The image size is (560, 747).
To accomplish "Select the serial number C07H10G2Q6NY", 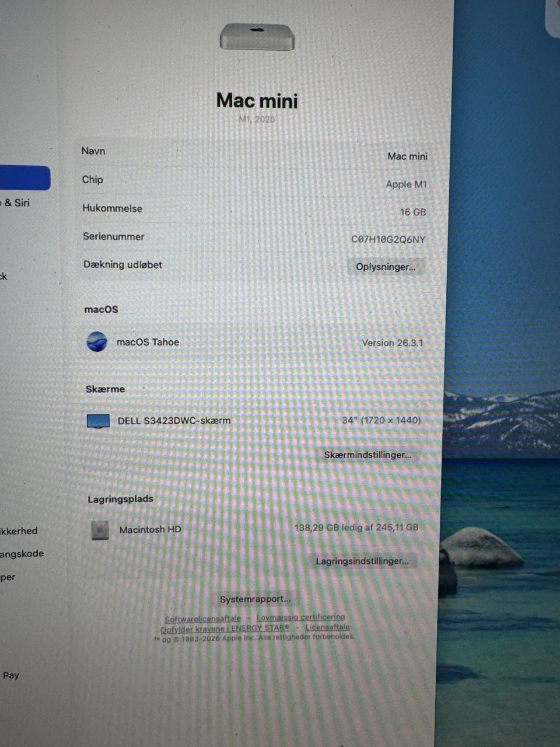I will coord(388,239).
